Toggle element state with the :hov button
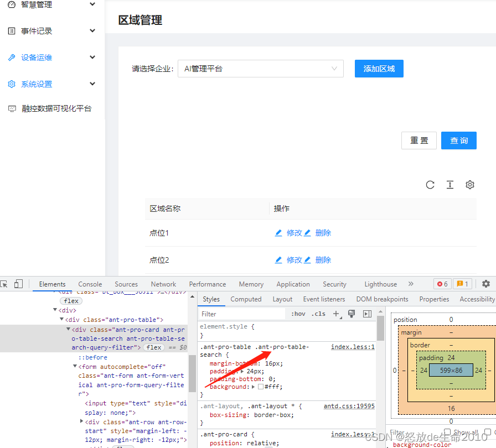 [x=298, y=314]
